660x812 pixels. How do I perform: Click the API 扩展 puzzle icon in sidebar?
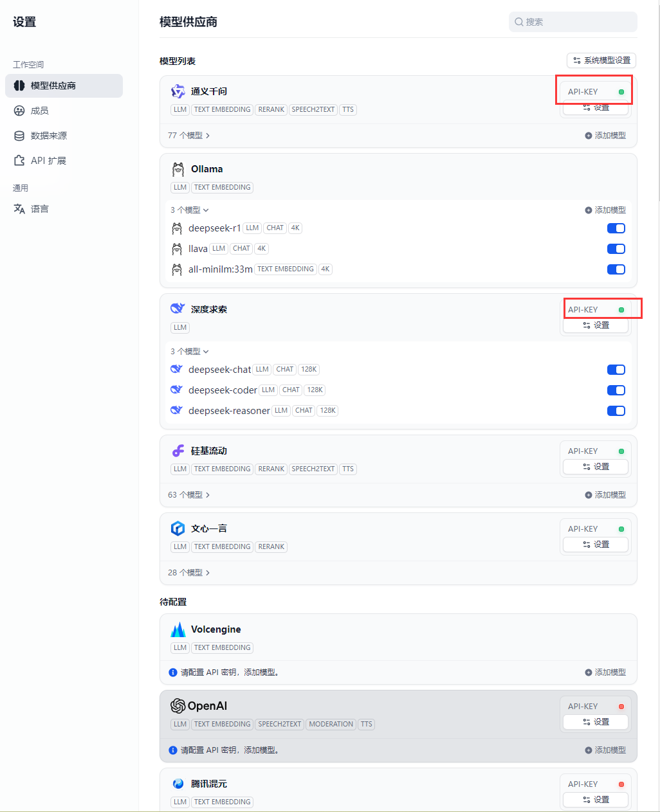click(x=19, y=161)
